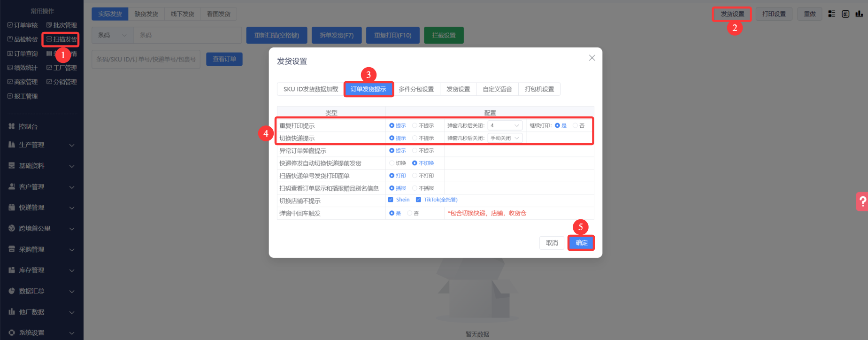Uncheck the Shein checkbox

391,200
